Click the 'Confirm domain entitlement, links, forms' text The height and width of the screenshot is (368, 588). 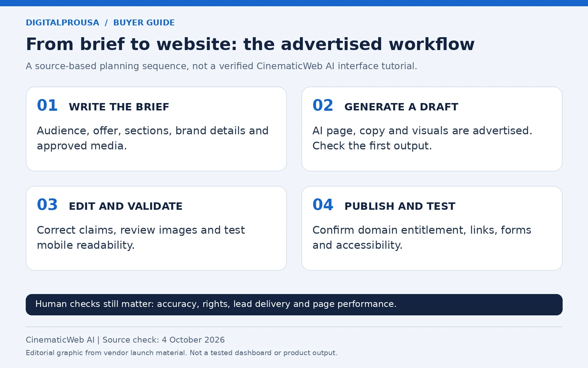pyautogui.click(x=422, y=237)
